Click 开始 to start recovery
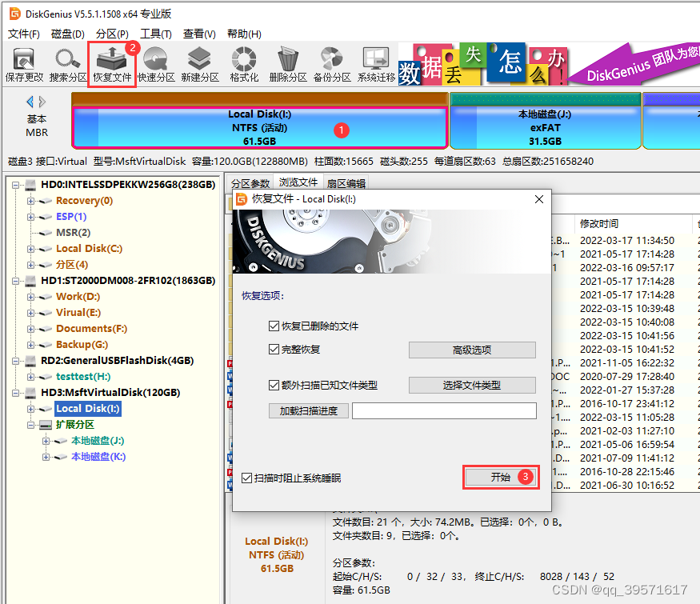700x604 pixels. pos(501,478)
